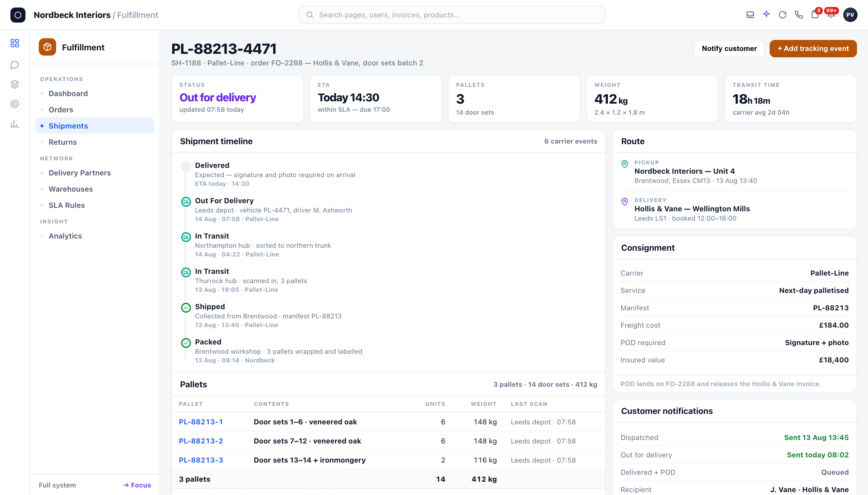Click the Nordbeck hexagon logo icon
868x495 pixels.
pos(18,15)
